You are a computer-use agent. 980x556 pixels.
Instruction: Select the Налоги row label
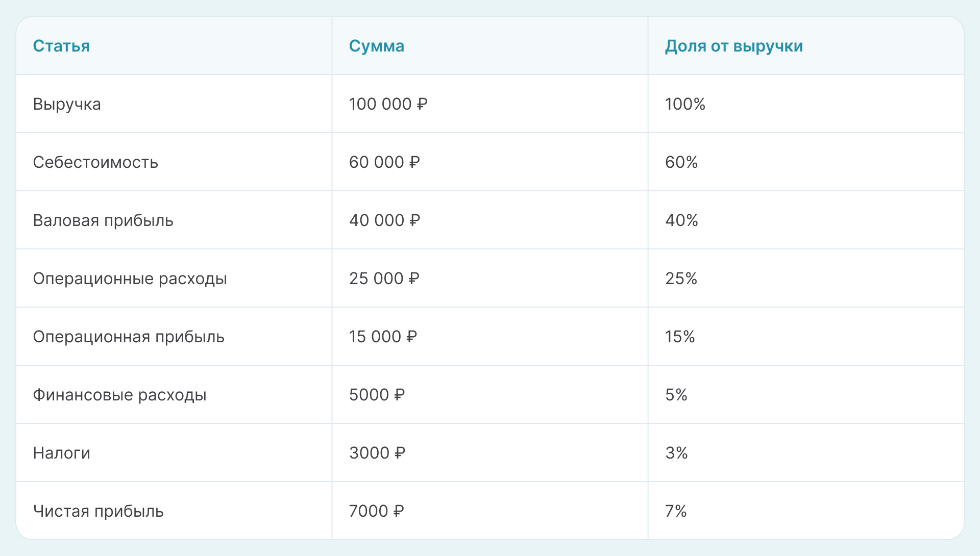pyautogui.click(x=61, y=453)
